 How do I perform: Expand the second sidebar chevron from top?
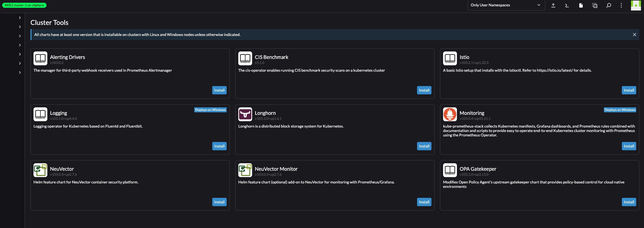pos(20,27)
